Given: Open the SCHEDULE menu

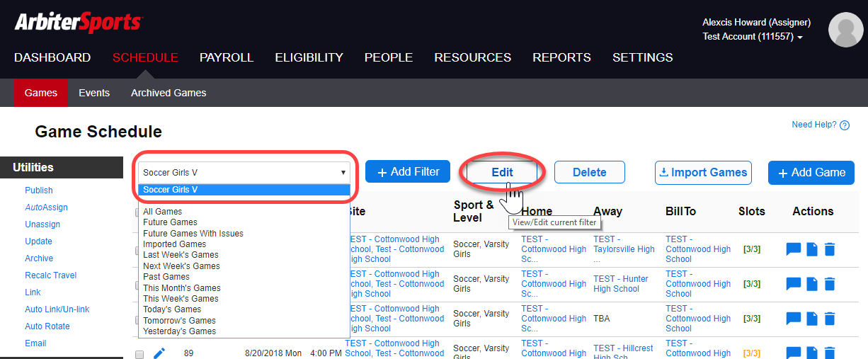Looking at the screenshot, I should click(x=145, y=58).
